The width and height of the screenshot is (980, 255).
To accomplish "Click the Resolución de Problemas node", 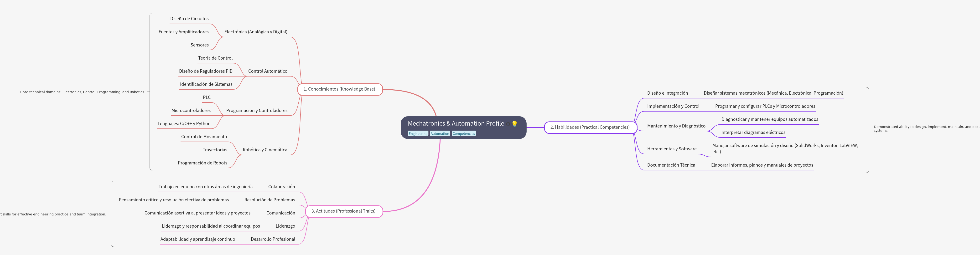I will coord(269,200).
